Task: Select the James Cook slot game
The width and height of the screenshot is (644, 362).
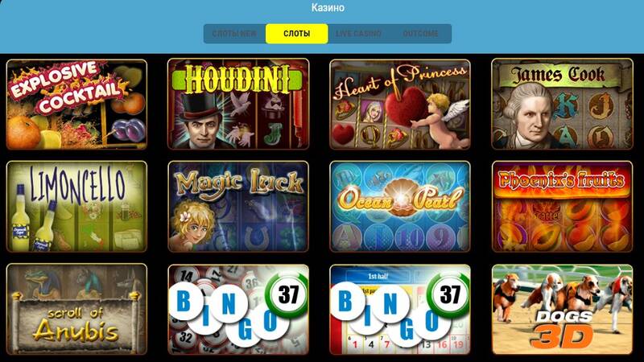Action: 562,104
